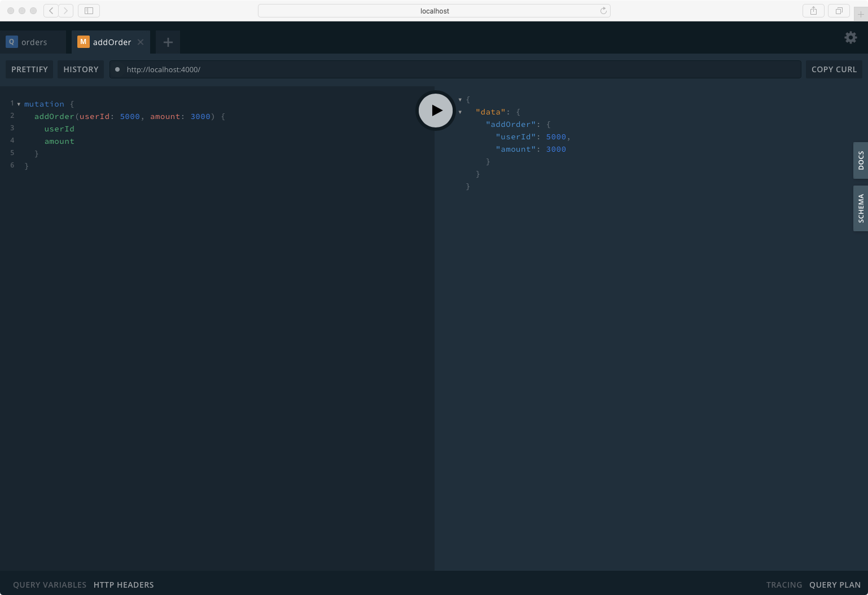Close the addOrder tab
Image resolution: width=868 pixels, height=595 pixels.
pos(140,42)
